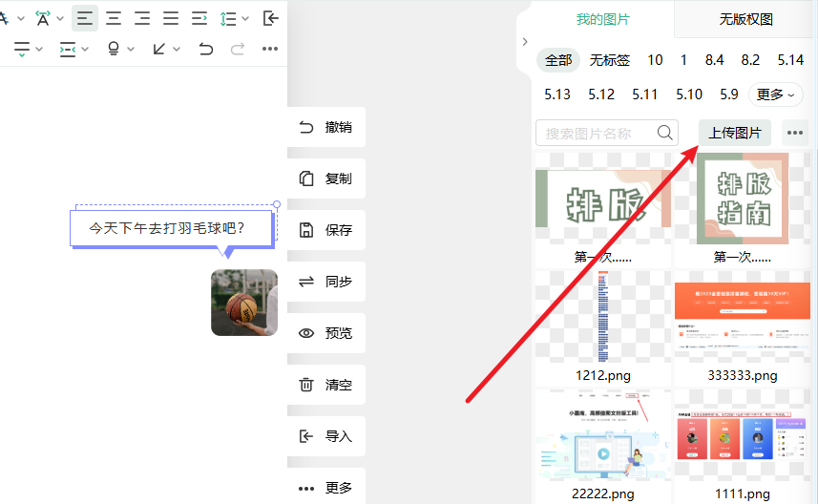Open the image panel three-dot menu
The height and width of the screenshot is (504, 818).
794,133
